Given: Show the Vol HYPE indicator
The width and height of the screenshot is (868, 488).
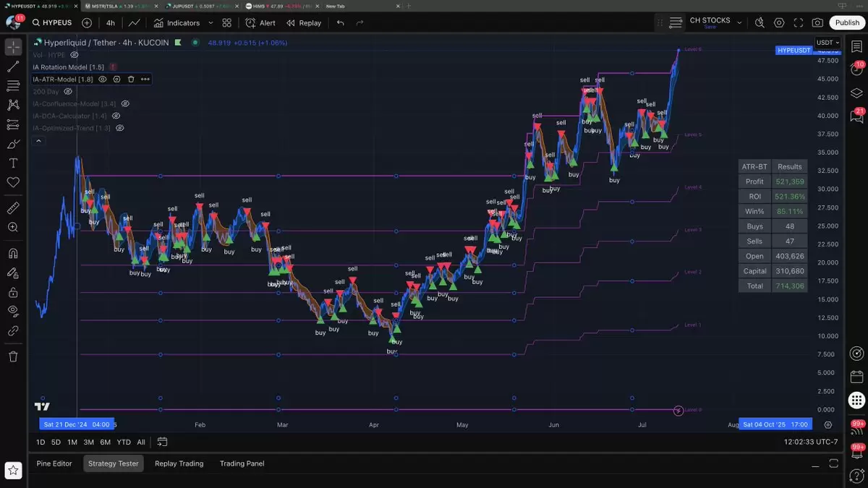Looking at the screenshot, I should tap(75, 54).
